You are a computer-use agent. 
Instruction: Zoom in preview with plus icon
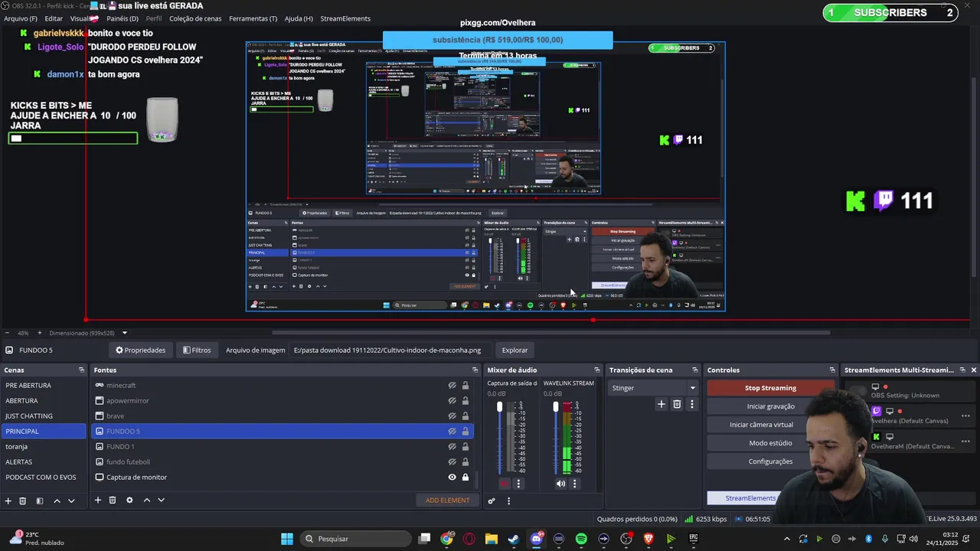[40, 333]
